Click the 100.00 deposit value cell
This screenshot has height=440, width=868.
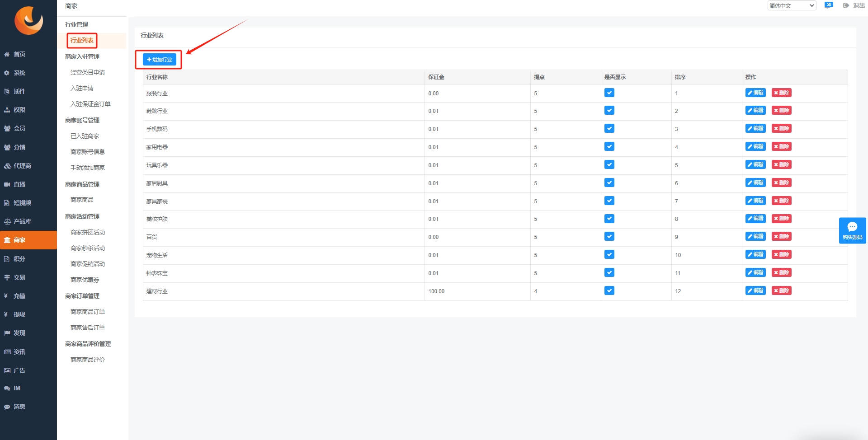point(477,291)
